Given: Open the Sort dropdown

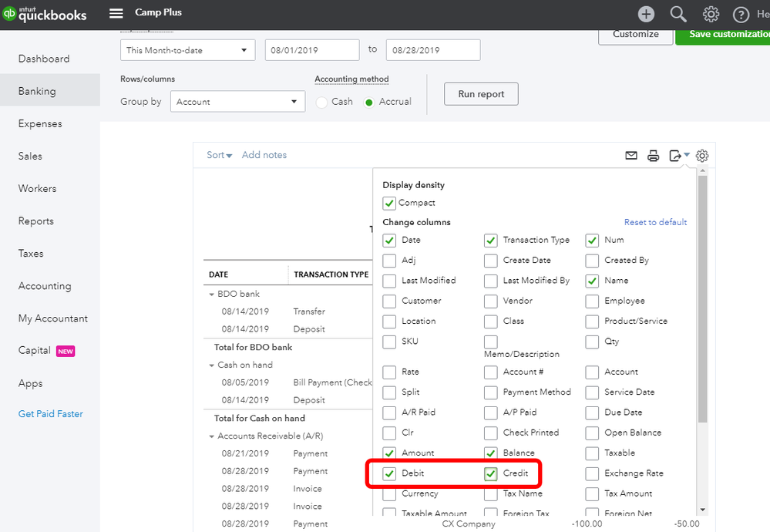Looking at the screenshot, I should pyautogui.click(x=219, y=155).
